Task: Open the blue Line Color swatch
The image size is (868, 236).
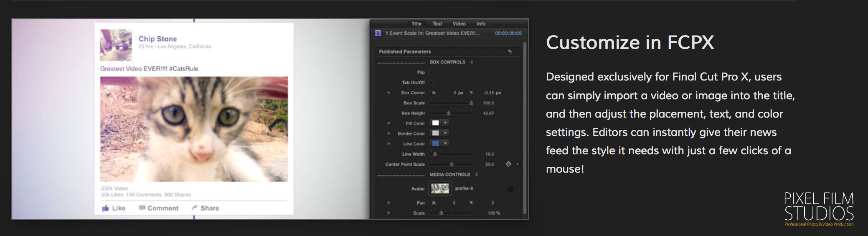Action: tap(435, 143)
